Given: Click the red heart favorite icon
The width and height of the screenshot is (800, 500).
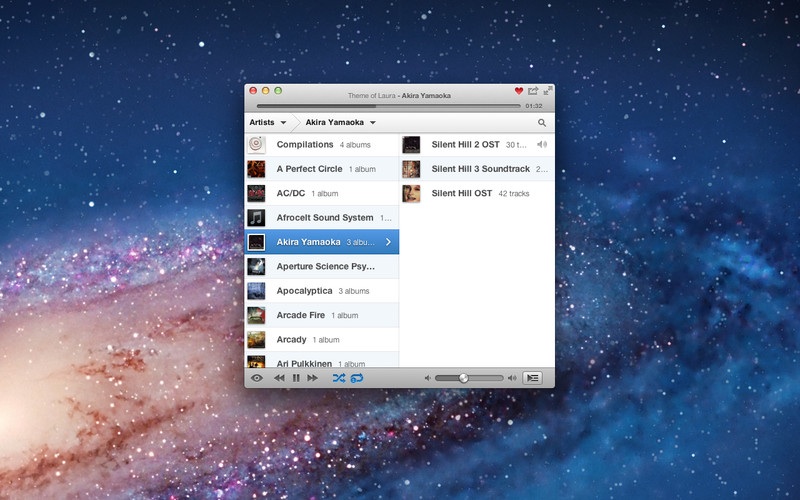Looking at the screenshot, I should [x=519, y=91].
